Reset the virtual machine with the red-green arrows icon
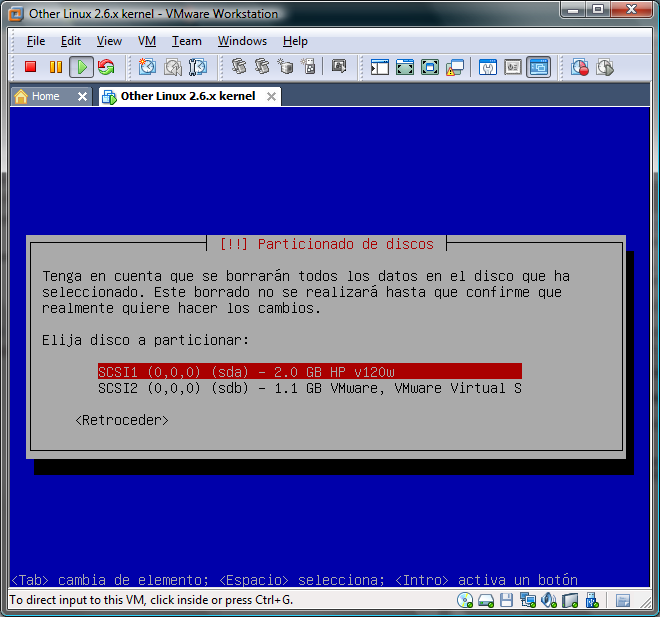This screenshot has width=660, height=617. (x=106, y=67)
